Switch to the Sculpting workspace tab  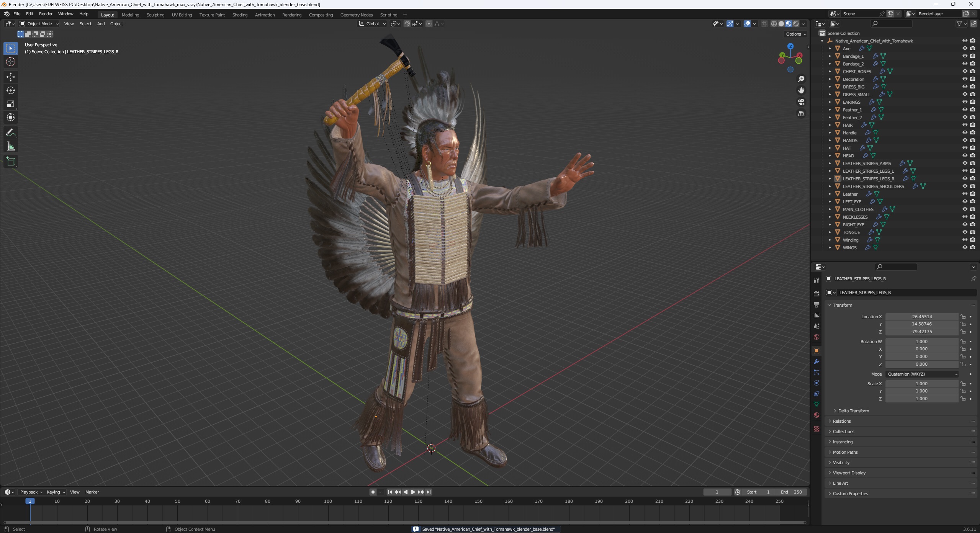click(155, 15)
